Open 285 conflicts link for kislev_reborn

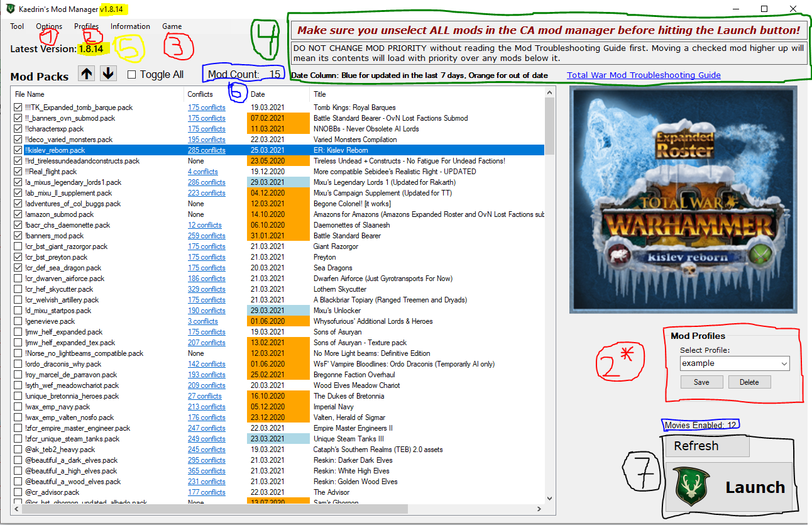(x=206, y=150)
